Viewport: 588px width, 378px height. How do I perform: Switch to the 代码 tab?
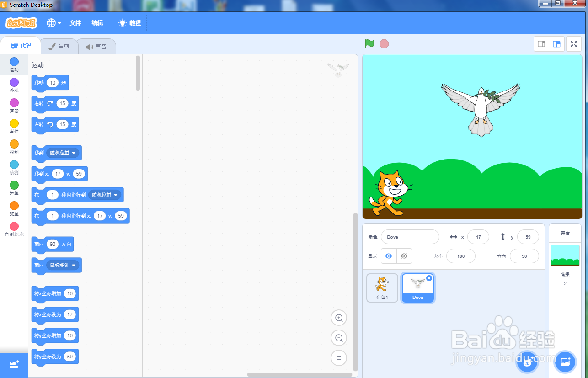click(x=21, y=46)
